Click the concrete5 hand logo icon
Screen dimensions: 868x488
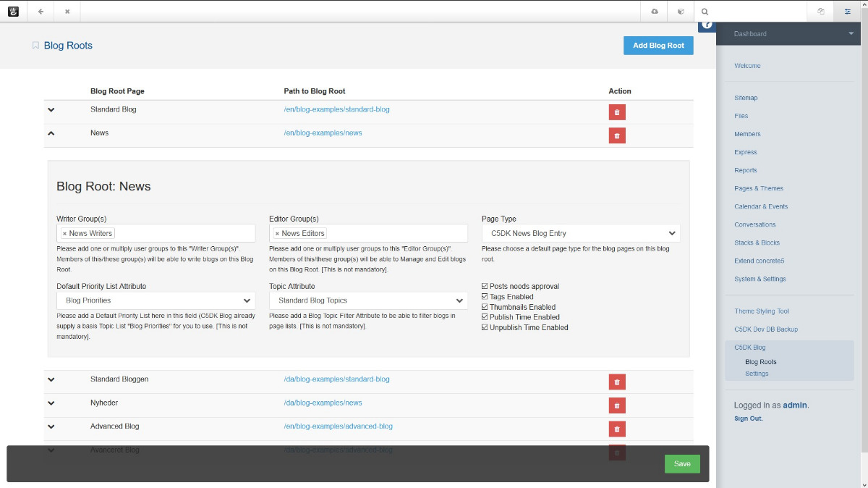(13, 12)
